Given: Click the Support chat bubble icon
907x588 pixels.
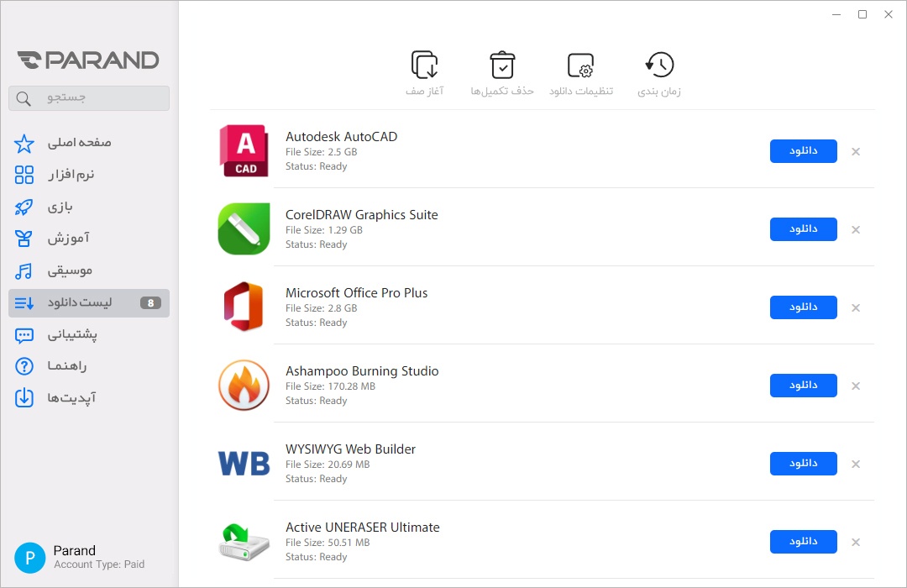Looking at the screenshot, I should (x=24, y=335).
